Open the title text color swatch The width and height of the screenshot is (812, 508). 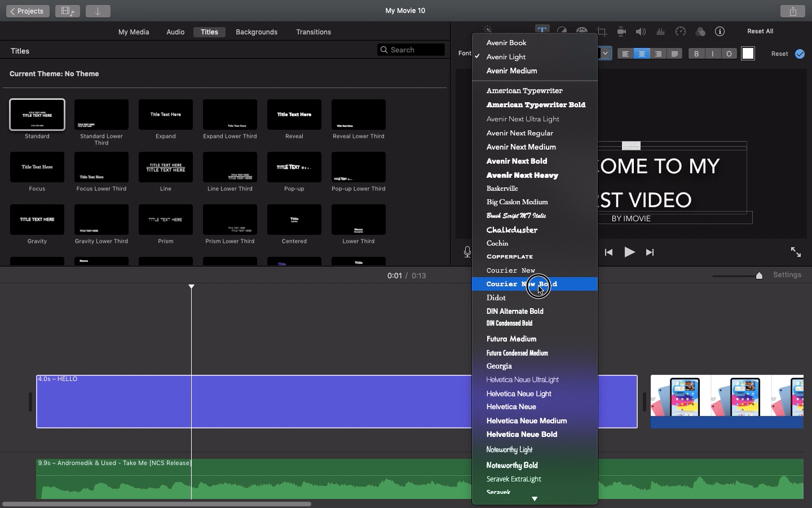[748, 54]
